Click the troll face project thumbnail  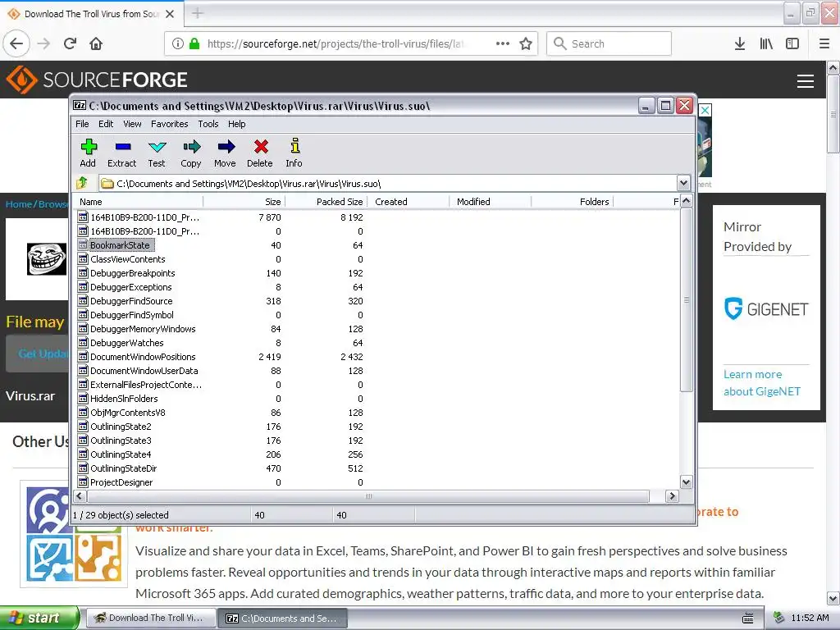pyautogui.click(x=47, y=258)
